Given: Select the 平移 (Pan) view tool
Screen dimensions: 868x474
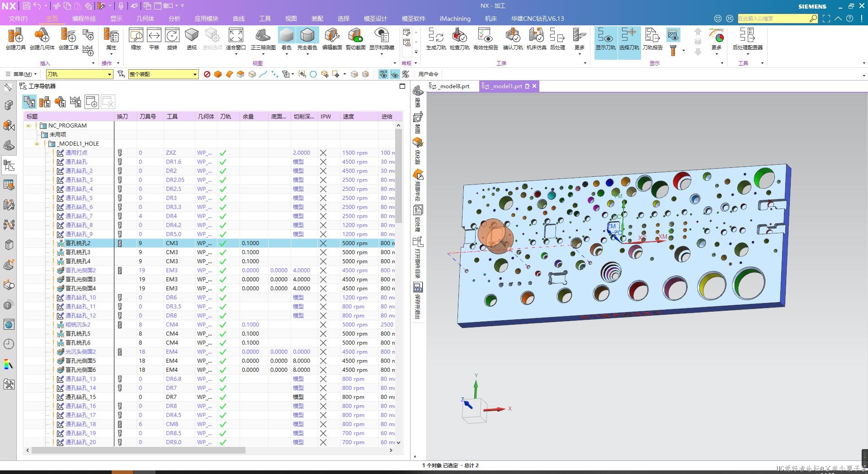Looking at the screenshot, I should (154, 38).
